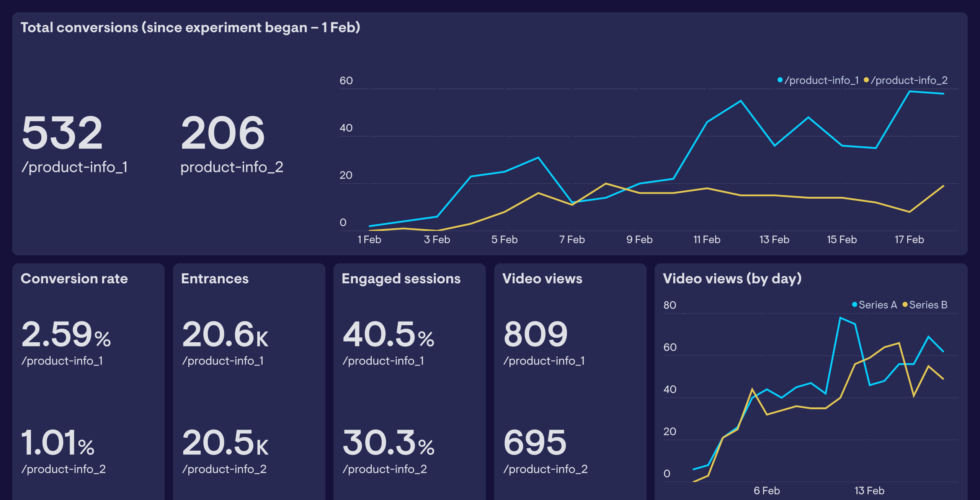Click the 13 Feb label in video views chart

[869, 491]
